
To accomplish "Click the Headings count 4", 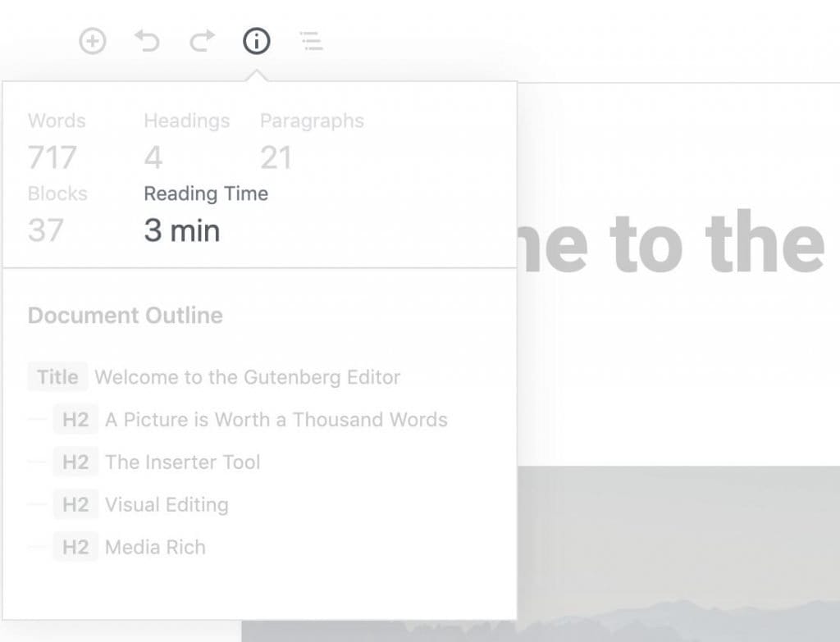I will pyautogui.click(x=153, y=157).
